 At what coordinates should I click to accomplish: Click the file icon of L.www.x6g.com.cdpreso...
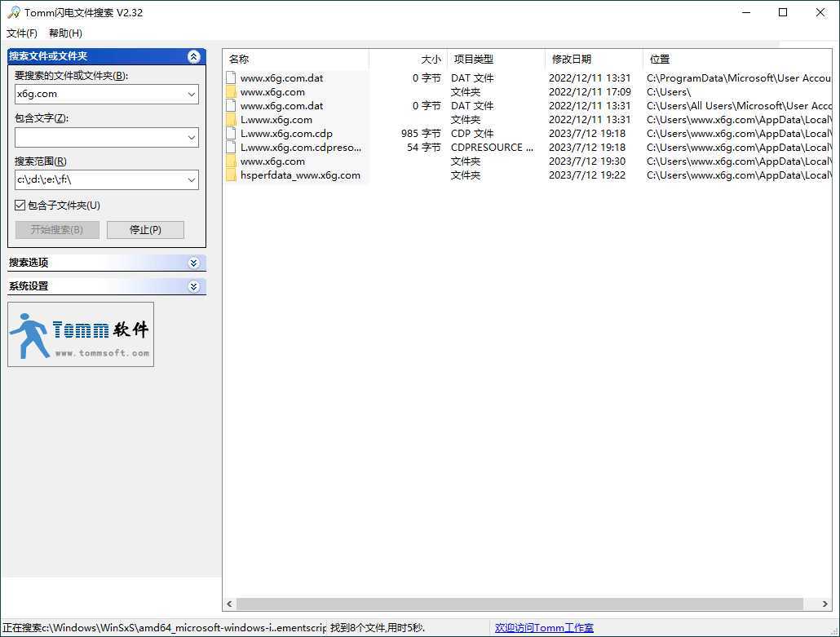(x=231, y=147)
